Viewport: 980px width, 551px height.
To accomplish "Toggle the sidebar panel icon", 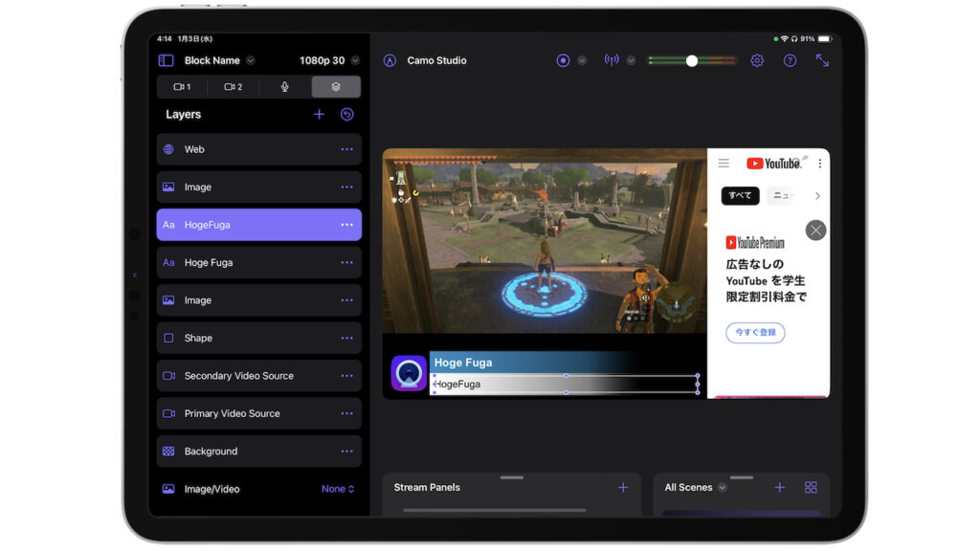I will (167, 60).
